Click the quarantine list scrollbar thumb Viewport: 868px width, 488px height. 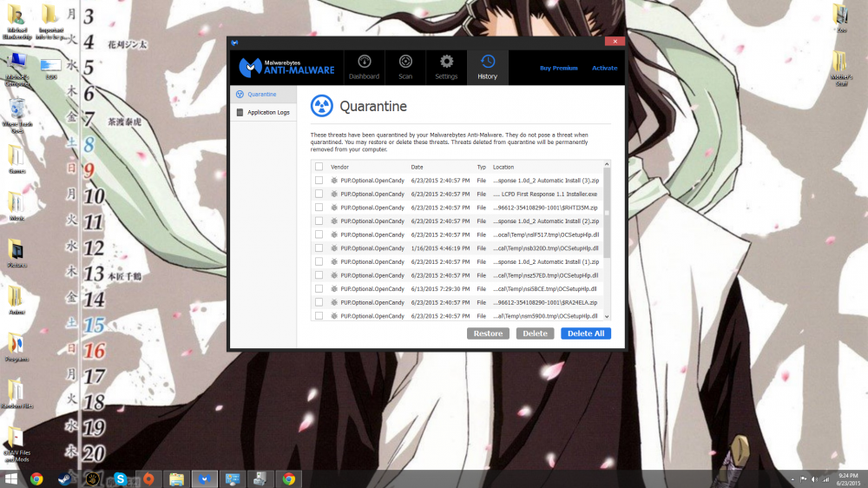pos(607,213)
